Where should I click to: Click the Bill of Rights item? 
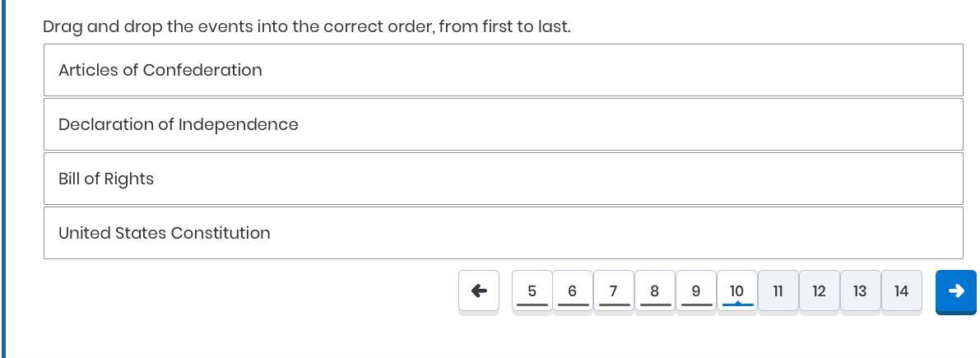click(503, 179)
